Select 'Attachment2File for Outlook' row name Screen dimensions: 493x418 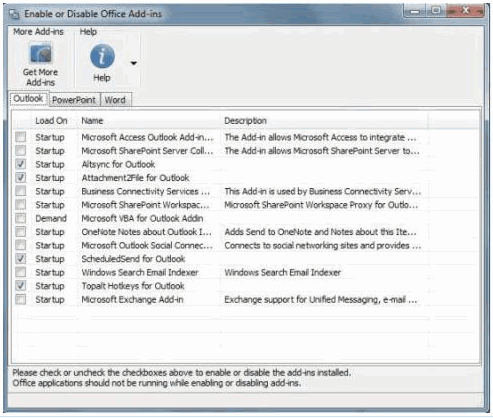coord(135,178)
